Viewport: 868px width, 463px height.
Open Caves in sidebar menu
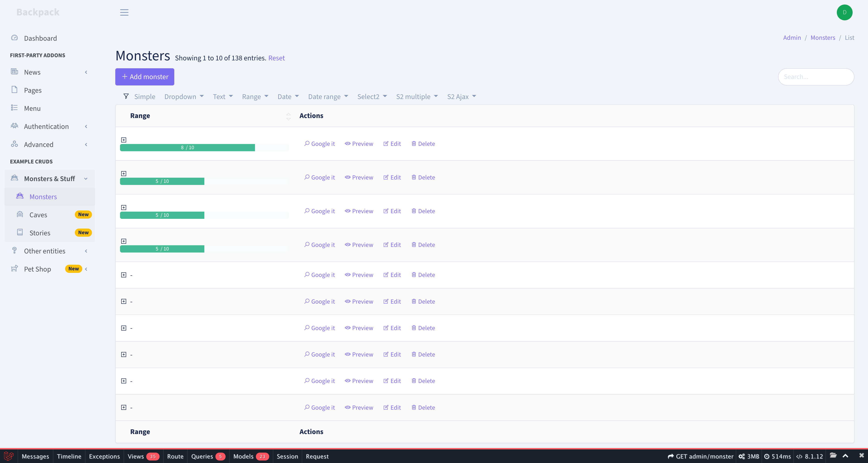tap(38, 215)
